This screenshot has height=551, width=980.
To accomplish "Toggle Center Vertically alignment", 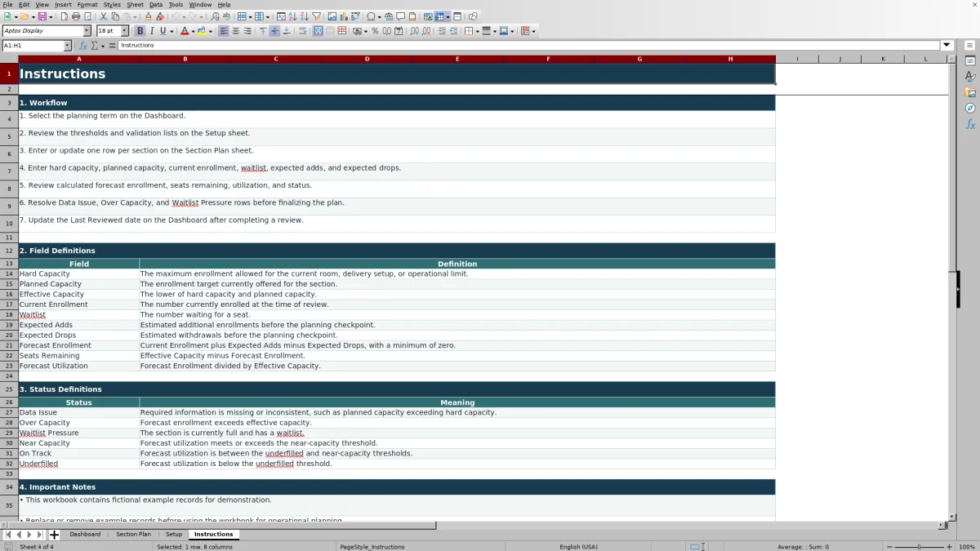I will 274,31.
